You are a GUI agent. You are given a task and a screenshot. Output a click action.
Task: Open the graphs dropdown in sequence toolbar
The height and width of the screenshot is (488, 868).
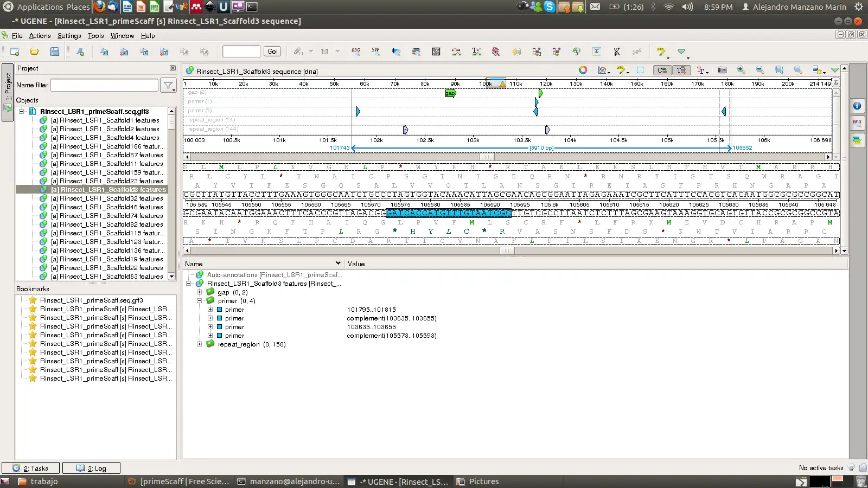[x=603, y=70]
